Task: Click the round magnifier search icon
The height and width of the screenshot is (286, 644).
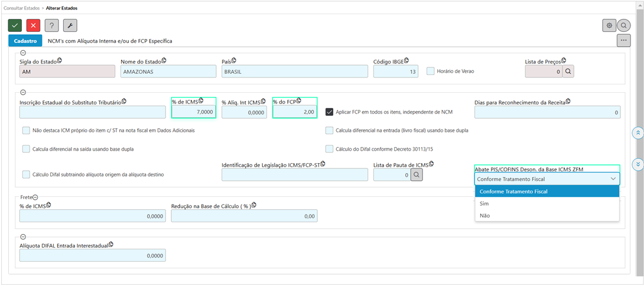Action: tap(624, 25)
